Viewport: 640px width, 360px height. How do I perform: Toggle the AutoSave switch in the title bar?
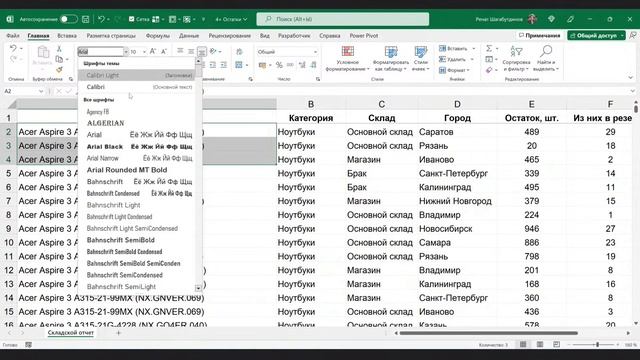[69, 19]
